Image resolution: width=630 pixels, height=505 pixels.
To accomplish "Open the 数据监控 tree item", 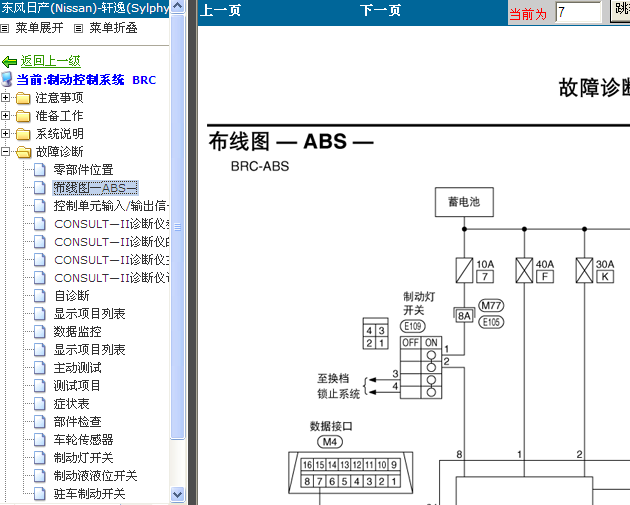I will [78, 331].
